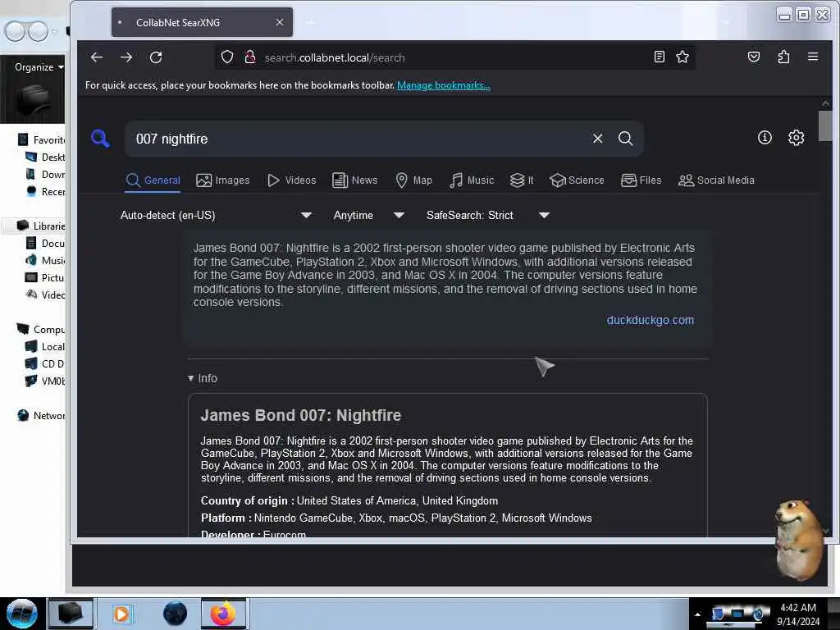840x630 pixels.
Task: Click the address bar URL
Action: (335, 58)
